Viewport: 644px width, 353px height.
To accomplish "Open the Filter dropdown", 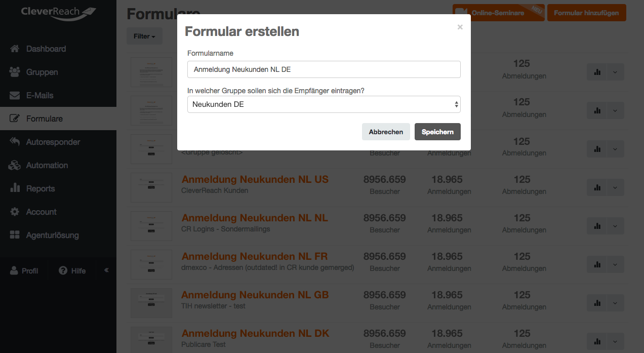I will [144, 36].
